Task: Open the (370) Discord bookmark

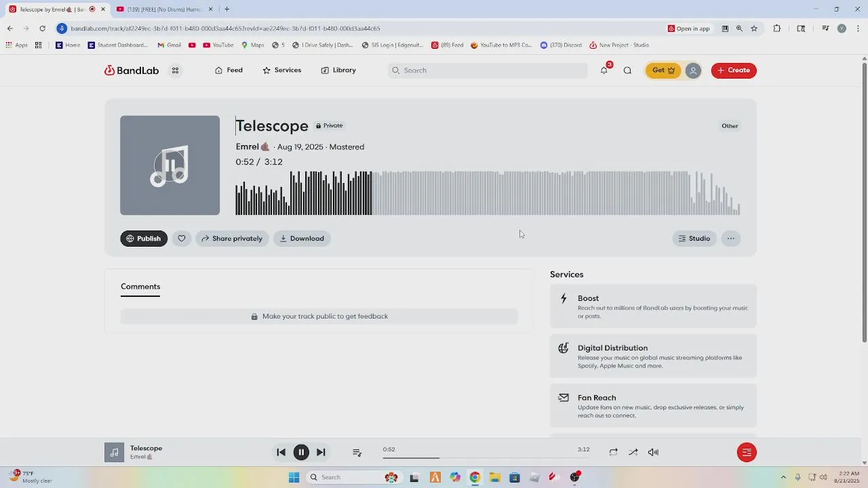Action: point(561,45)
